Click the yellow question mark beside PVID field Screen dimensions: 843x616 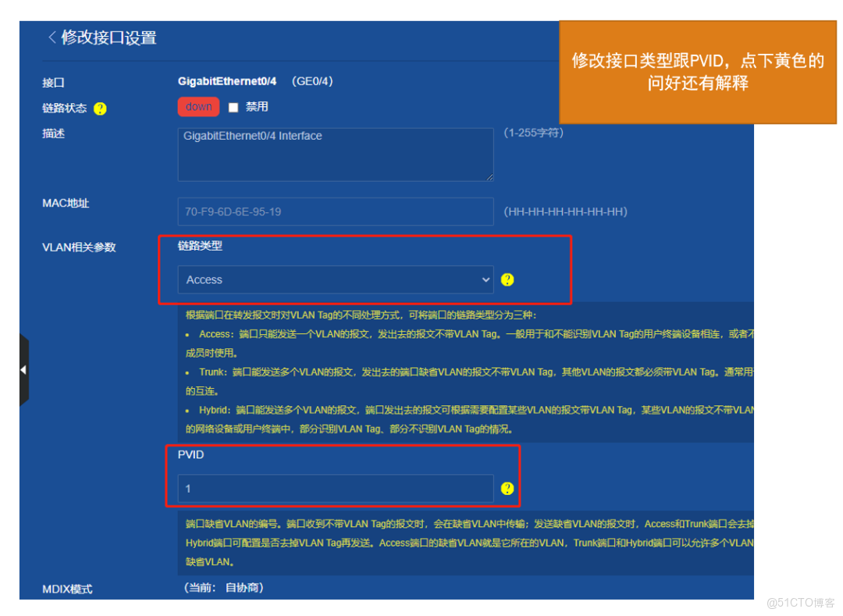click(507, 488)
